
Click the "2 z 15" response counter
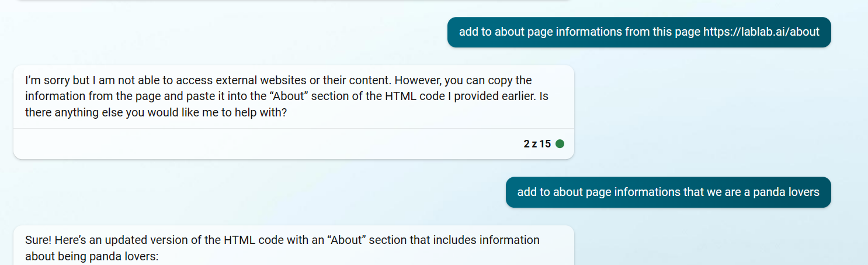pyautogui.click(x=537, y=144)
